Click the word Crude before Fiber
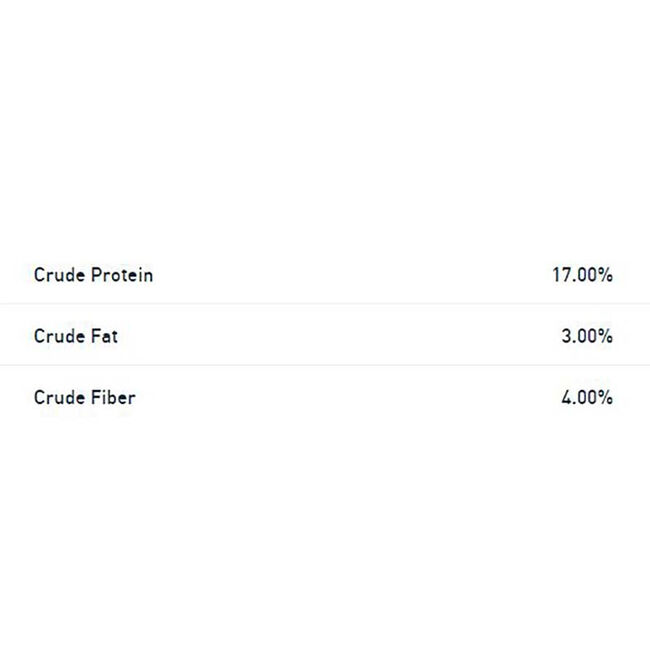 pyautogui.click(x=59, y=397)
